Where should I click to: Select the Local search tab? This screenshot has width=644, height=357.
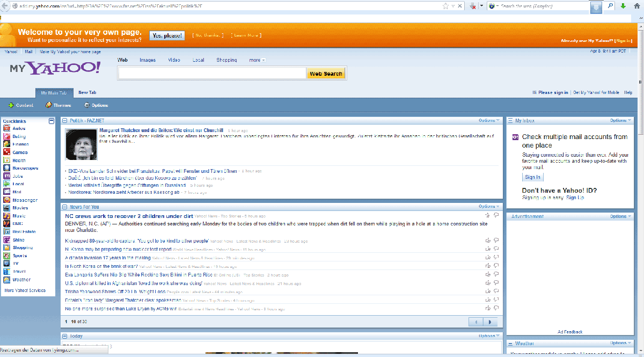click(x=199, y=60)
